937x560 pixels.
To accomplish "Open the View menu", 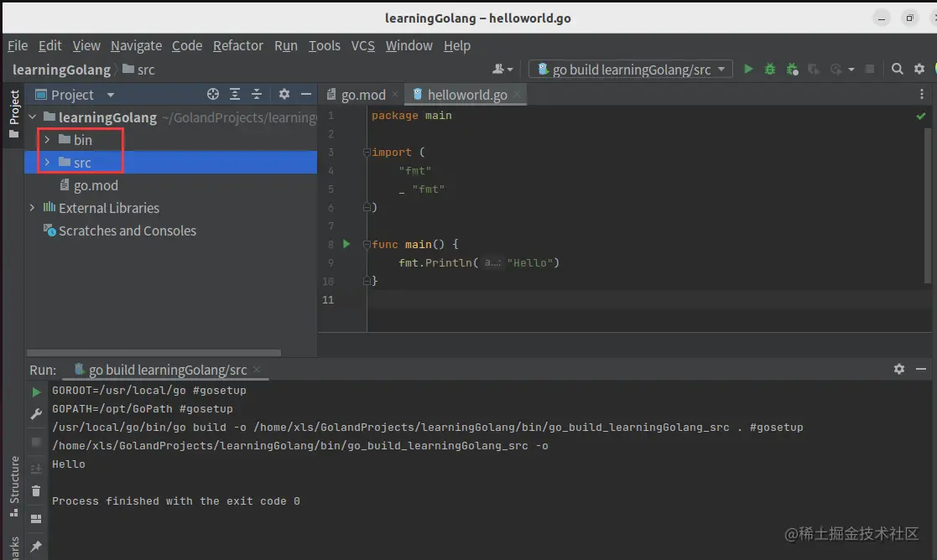I will point(86,45).
